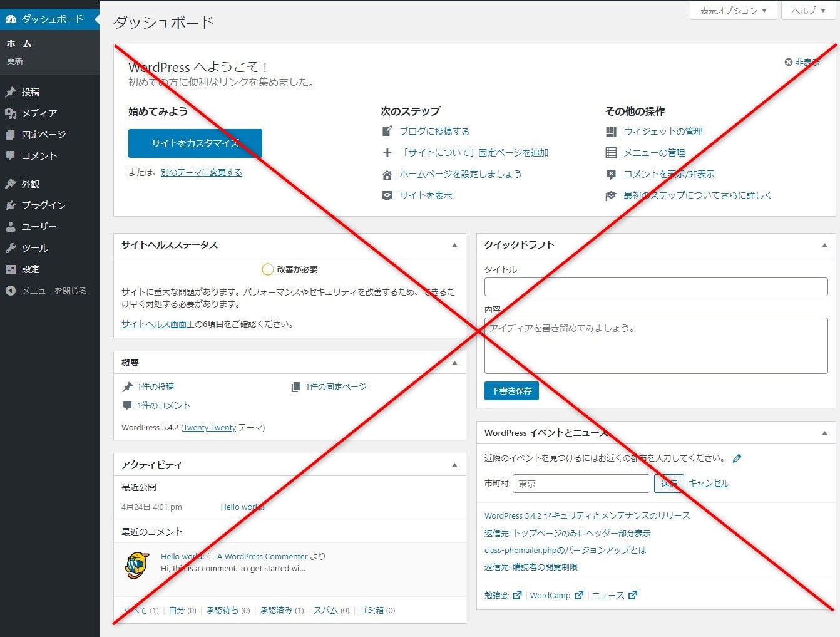This screenshot has height=637, width=840.
Task: Click the external link icon next to 勉強会
Action: (517, 595)
